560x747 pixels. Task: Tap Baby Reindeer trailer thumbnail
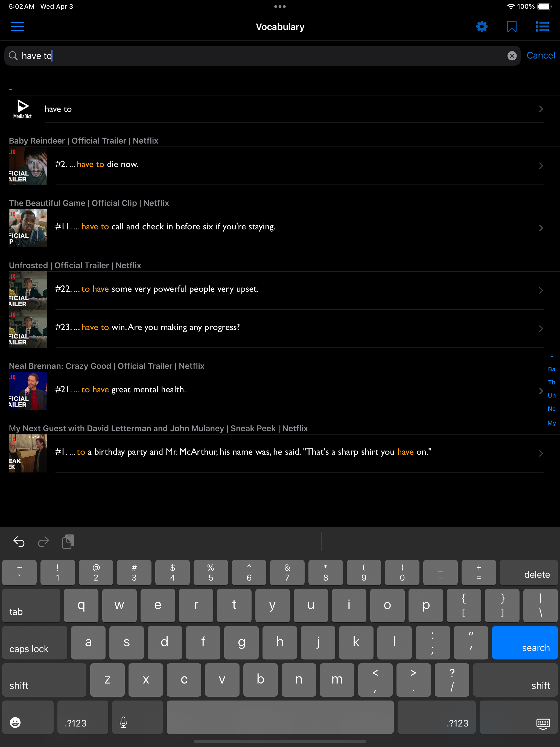point(28,166)
